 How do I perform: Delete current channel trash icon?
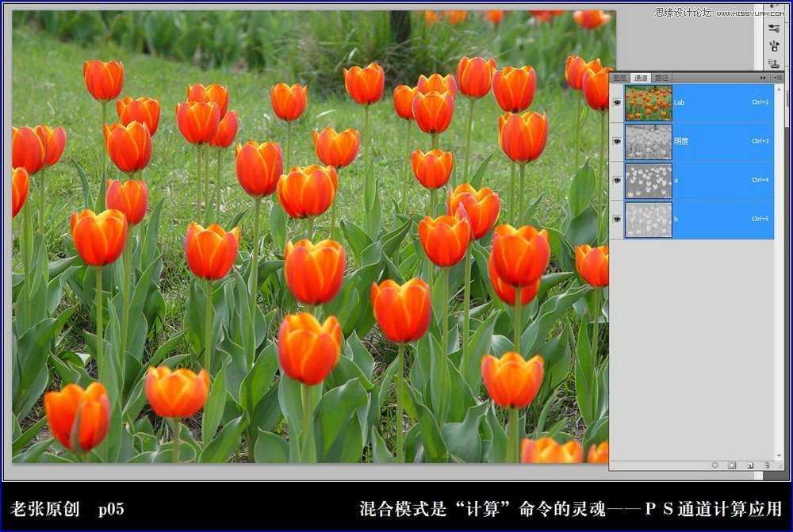click(x=767, y=465)
